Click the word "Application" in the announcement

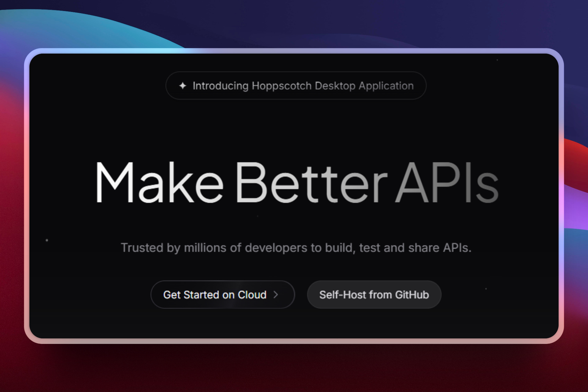[386, 86]
